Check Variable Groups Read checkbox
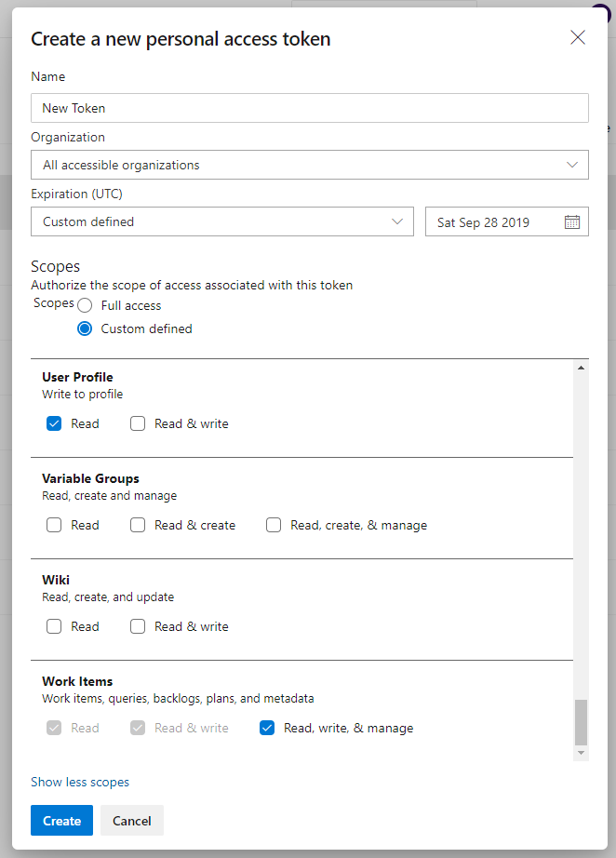 click(54, 525)
